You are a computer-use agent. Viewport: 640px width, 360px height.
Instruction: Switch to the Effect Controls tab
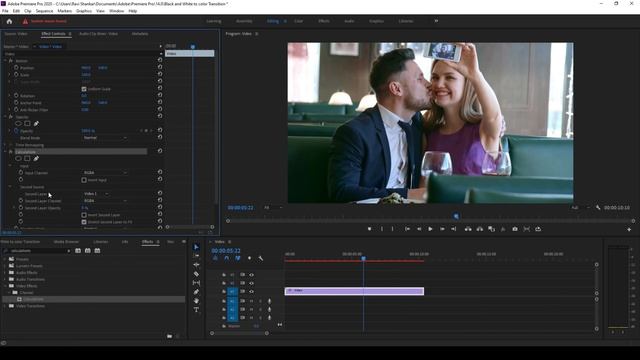pos(53,33)
